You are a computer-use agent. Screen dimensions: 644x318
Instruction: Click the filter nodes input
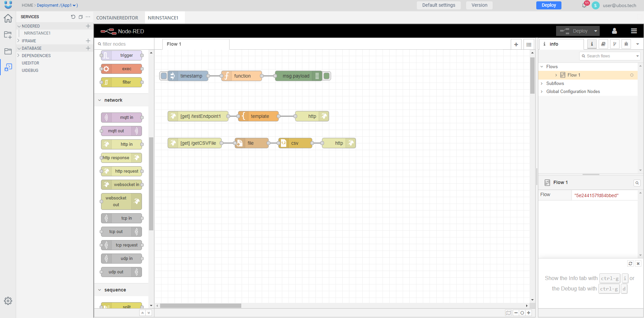[124, 44]
